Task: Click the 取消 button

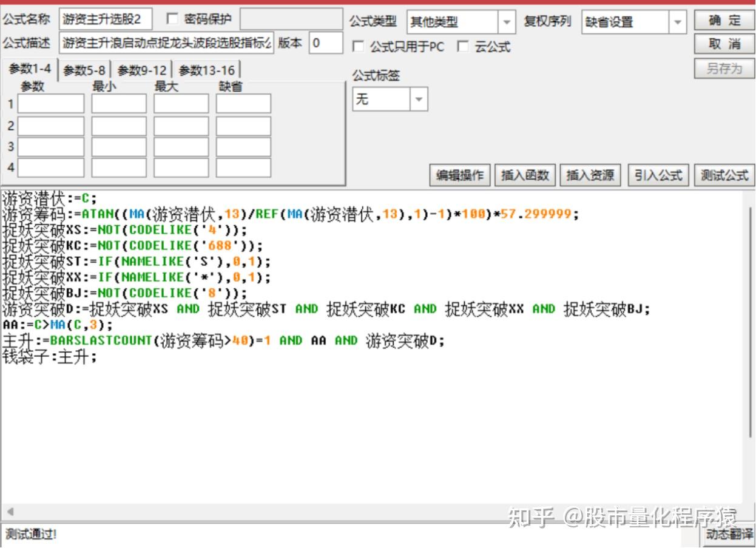Action: point(724,44)
